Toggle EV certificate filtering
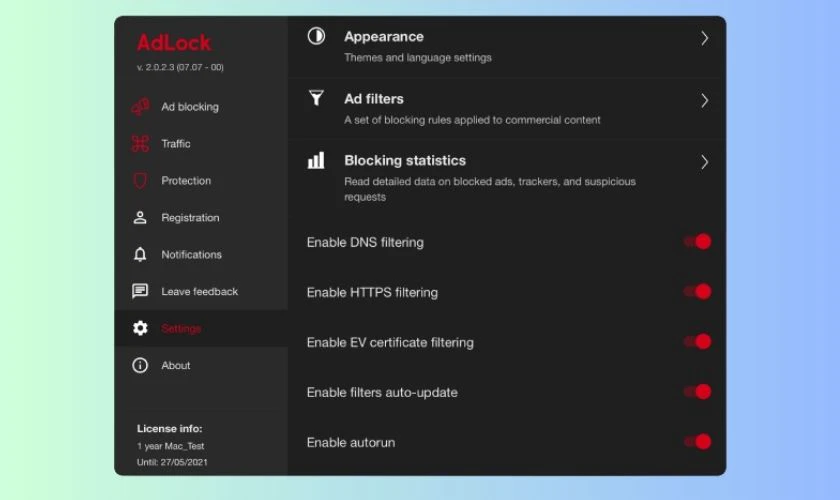This screenshot has height=500, width=840. coord(697,342)
